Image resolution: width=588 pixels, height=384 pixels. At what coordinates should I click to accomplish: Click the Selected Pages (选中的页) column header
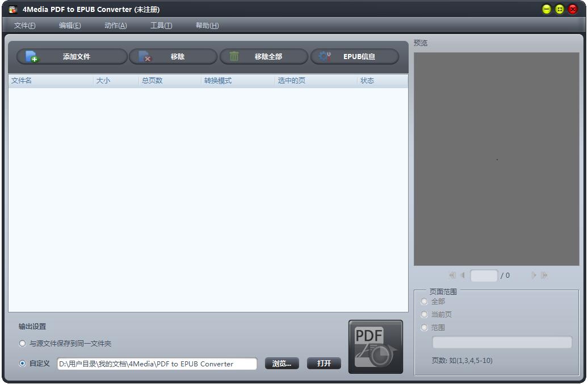pos(316,81)
